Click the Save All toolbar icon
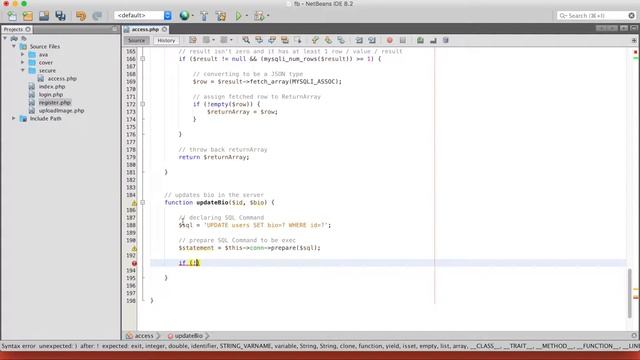The height and width of the screenshot is (360, 640). tap(60, 16)
